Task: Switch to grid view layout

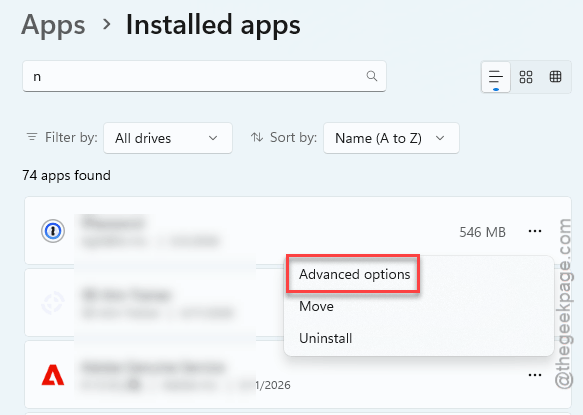Action: [526, 77]
